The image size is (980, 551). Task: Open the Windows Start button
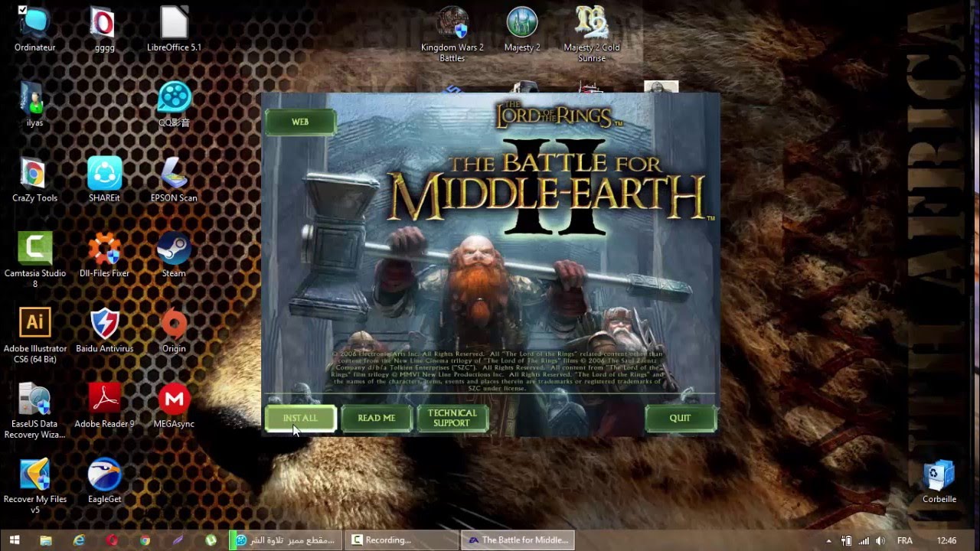(15, 540)
